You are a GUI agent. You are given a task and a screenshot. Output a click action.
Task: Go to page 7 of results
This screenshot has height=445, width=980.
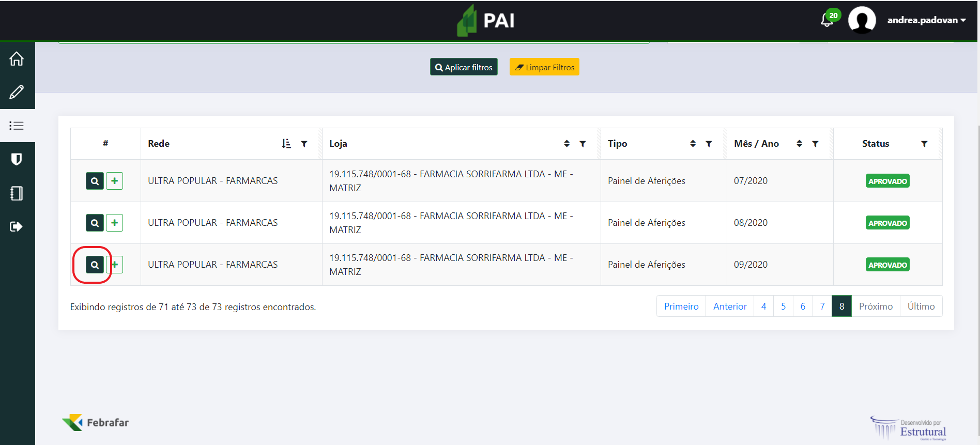click(822, 306)
